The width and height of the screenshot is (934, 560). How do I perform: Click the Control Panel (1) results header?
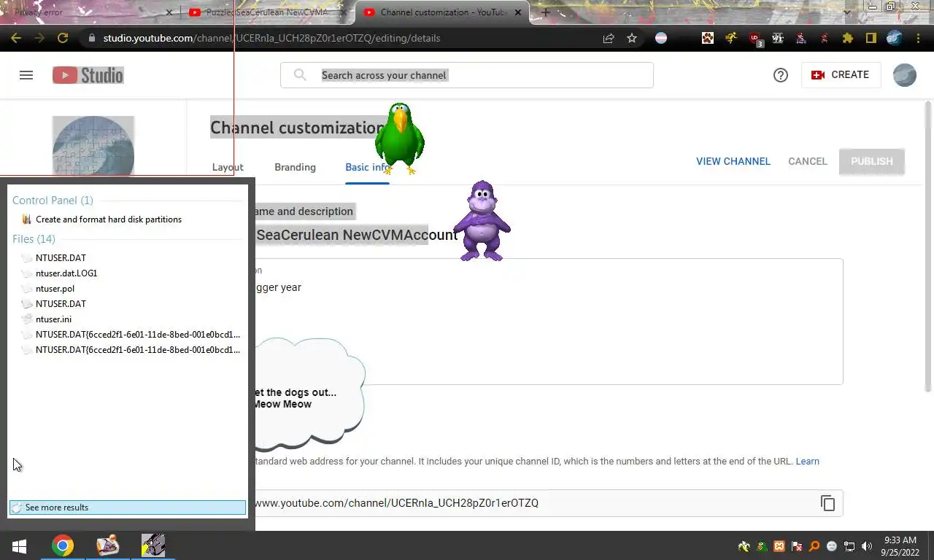pyautogui.click(x=53, y=201)
